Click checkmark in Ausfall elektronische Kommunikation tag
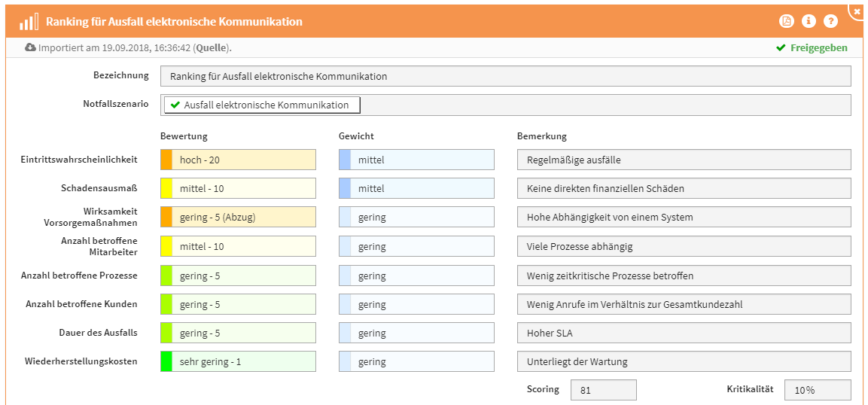 pyautogui.click(x=175, y=105)
